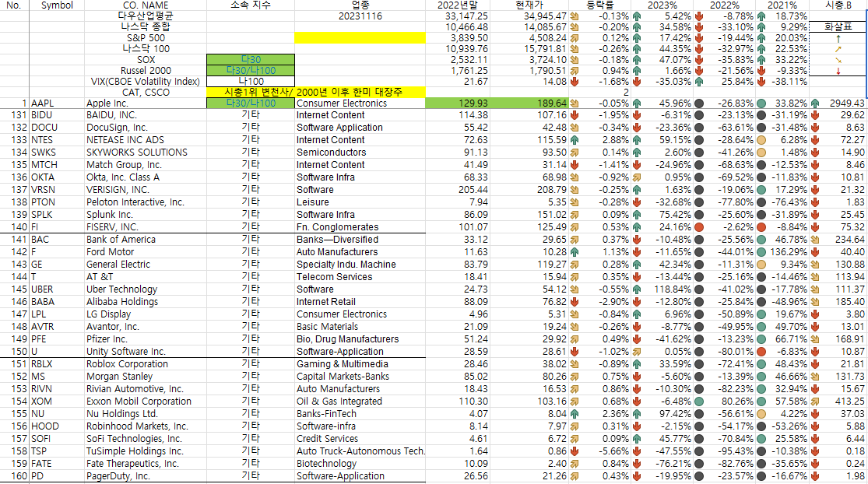Select the 등락률 header cell
This screenshot has height=484, width=868.
tap(600, 5)
